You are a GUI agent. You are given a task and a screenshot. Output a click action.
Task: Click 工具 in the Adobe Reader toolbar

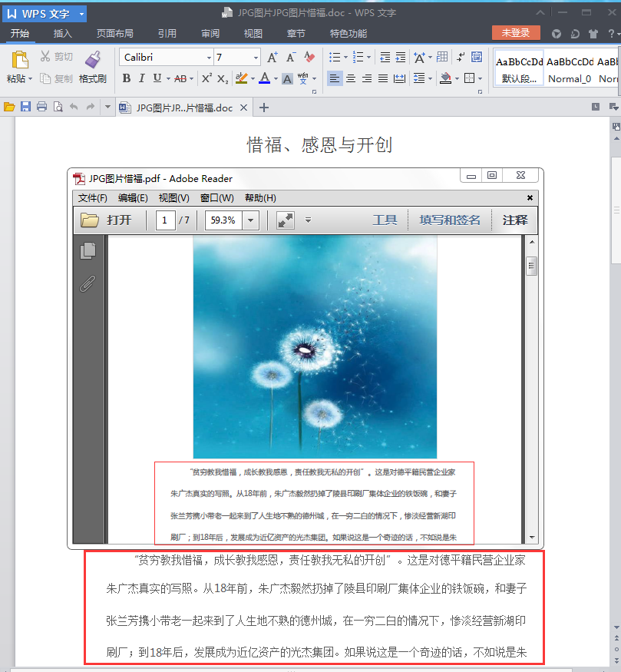(385, 220)
